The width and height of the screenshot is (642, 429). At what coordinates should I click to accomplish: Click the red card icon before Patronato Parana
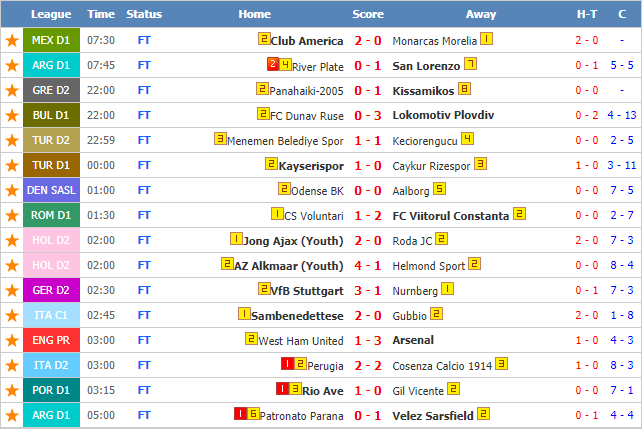tap(240, 413)
